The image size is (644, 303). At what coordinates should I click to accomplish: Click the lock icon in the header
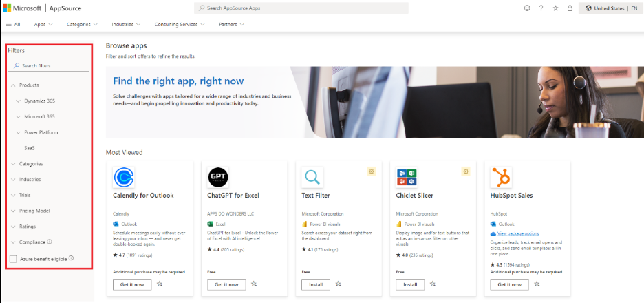[570, 8]
